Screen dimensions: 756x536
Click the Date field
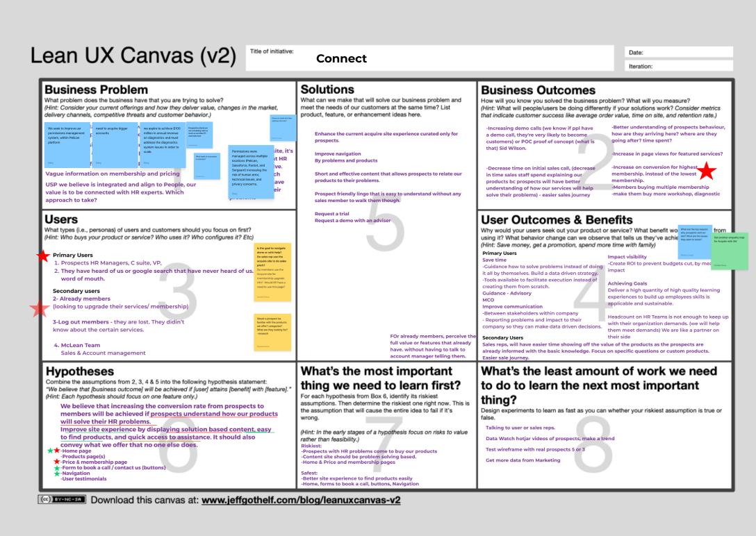pyautogui.click(x=679, y=52)
